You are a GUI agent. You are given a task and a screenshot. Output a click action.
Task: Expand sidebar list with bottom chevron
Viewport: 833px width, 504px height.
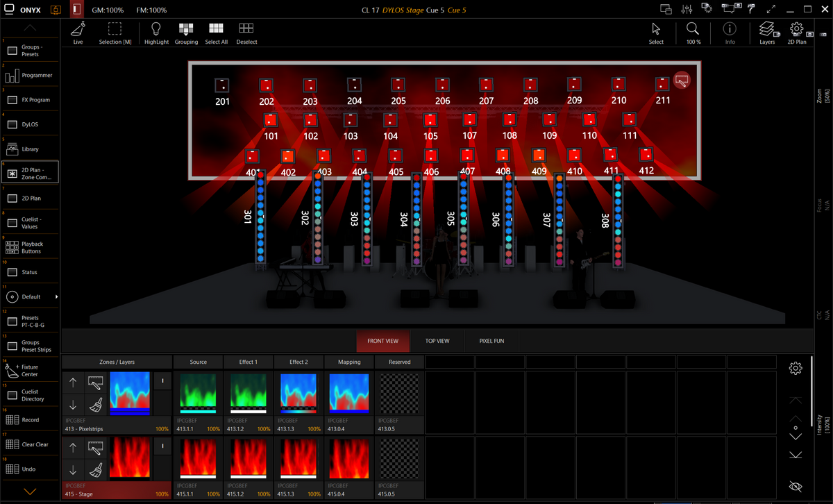[30, 491]
